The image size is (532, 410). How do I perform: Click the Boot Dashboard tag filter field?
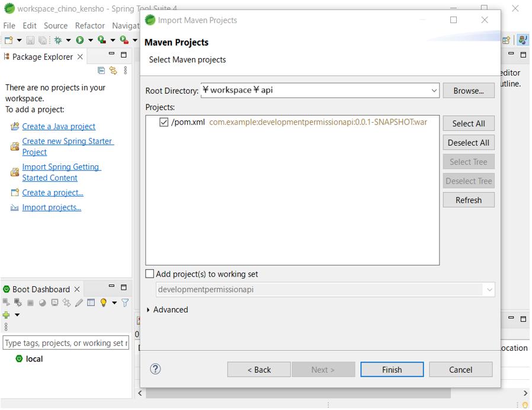65,343
